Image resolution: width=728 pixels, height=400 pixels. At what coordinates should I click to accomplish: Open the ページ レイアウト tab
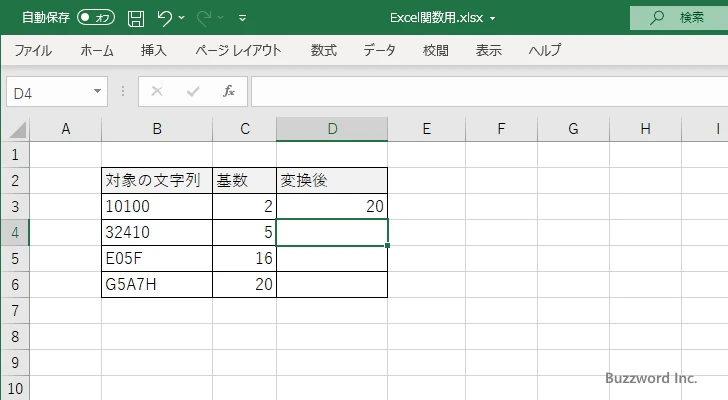click(238, 50)
